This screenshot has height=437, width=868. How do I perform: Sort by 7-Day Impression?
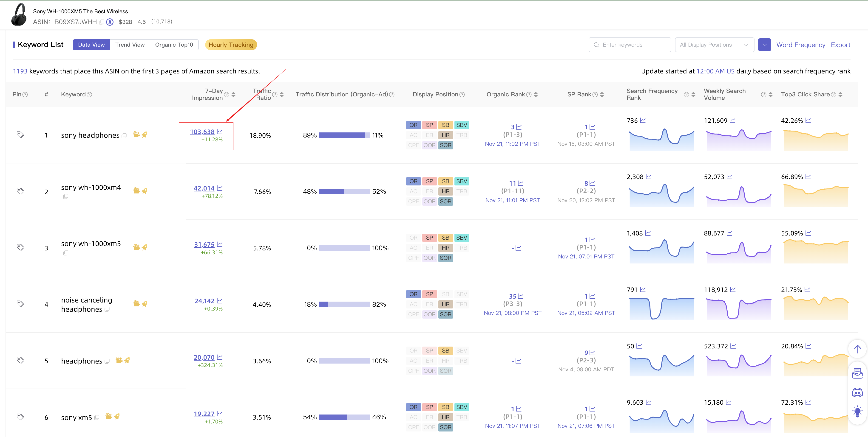[233, 95]
